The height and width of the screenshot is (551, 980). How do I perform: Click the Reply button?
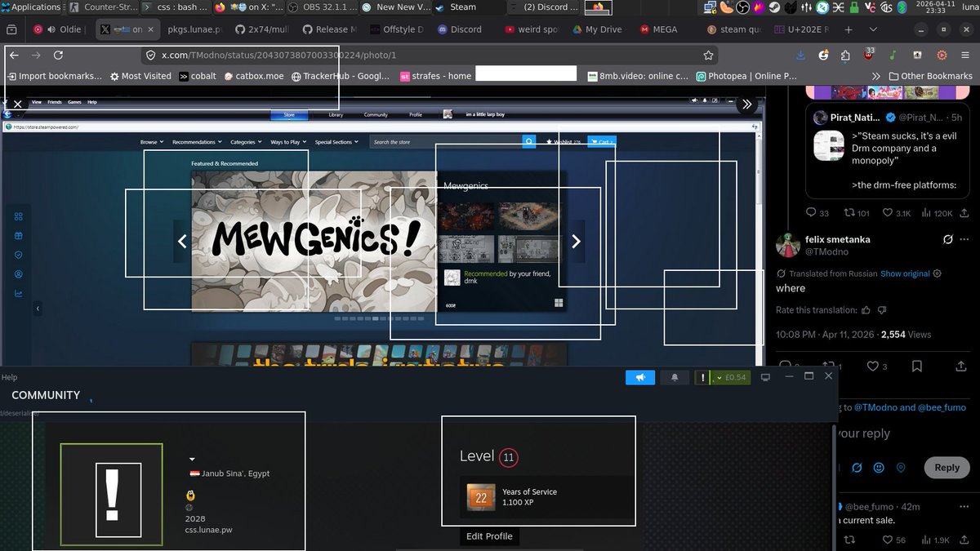click(x=947, y=468)
